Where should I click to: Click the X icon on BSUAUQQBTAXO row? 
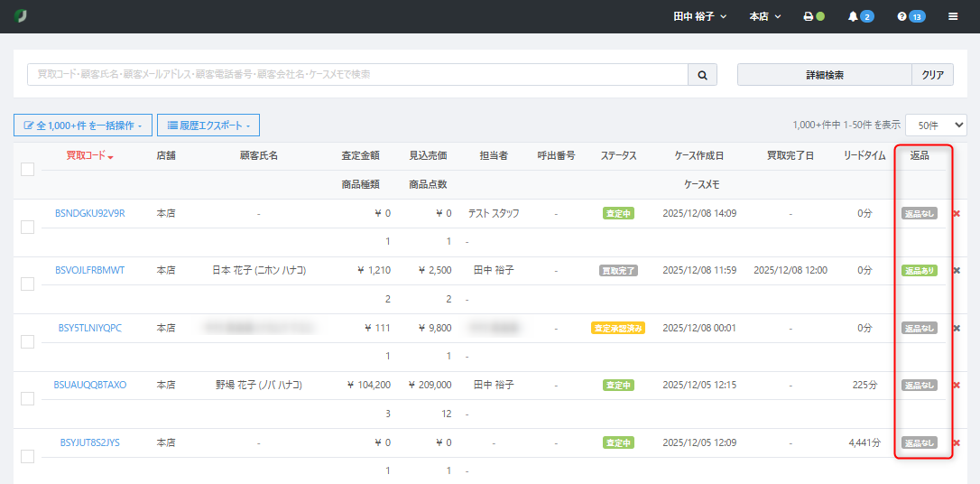pyautogui.click(x=957, y=385)
